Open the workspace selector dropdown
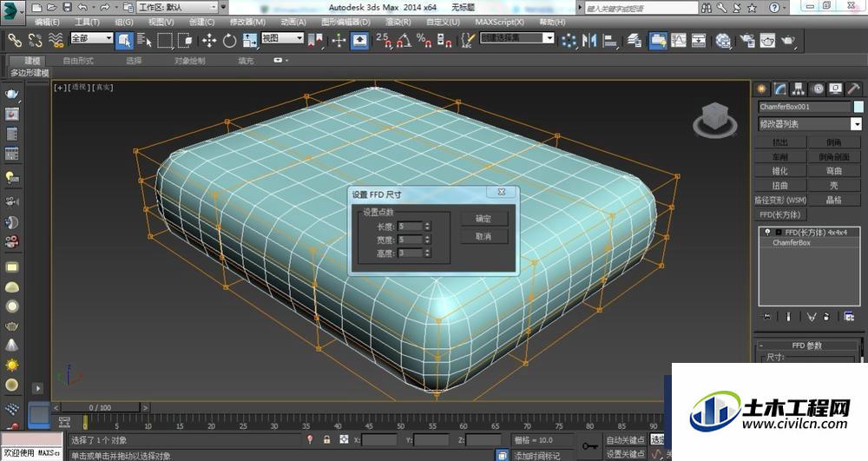 [177, 7]
